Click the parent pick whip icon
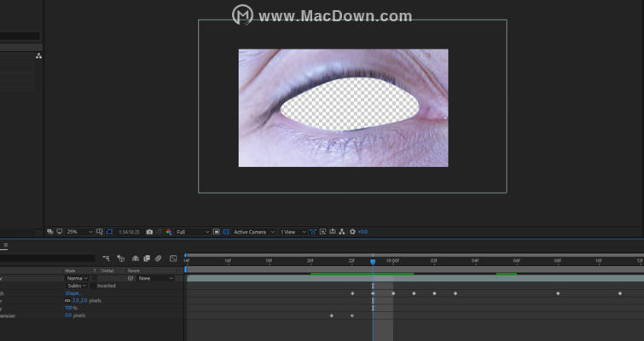 point(131,278)
